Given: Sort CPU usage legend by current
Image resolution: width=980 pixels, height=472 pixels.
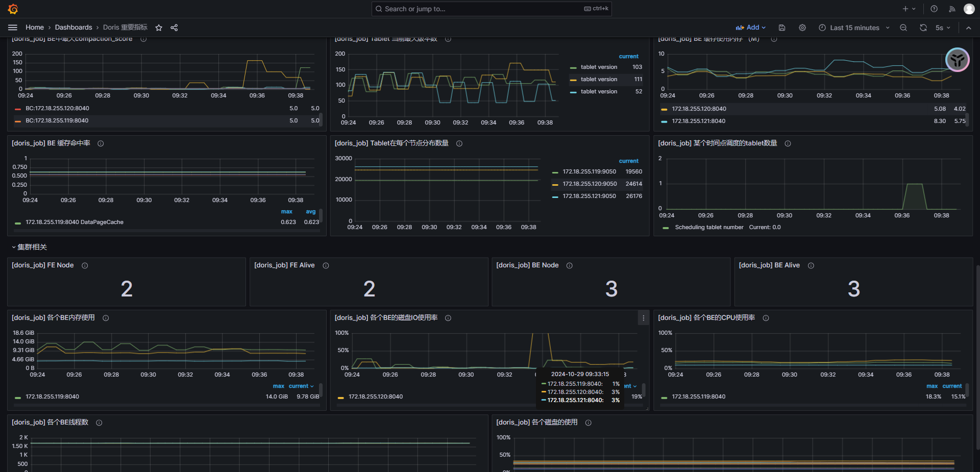Looking at the screenshot, I should [x=952, y=386].
